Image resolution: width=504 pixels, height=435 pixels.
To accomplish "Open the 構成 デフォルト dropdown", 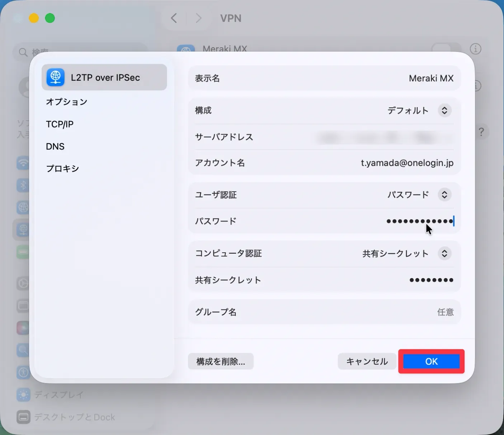I will tap(444, 110).
